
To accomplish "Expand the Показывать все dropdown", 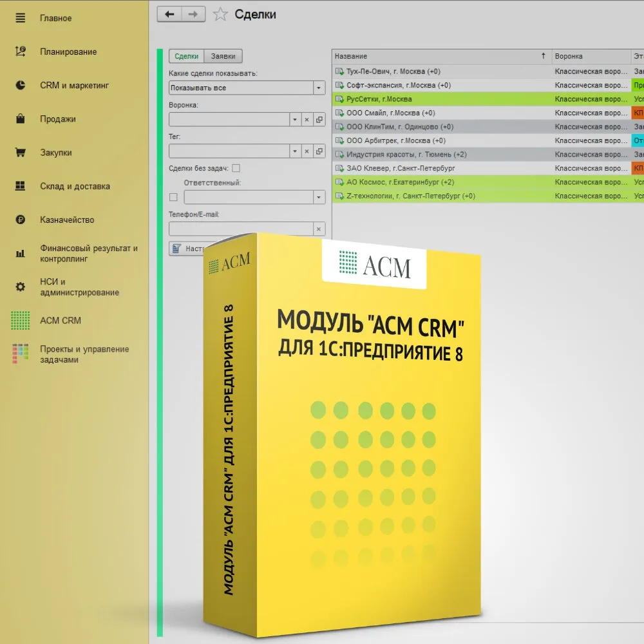I will point(319,88).
